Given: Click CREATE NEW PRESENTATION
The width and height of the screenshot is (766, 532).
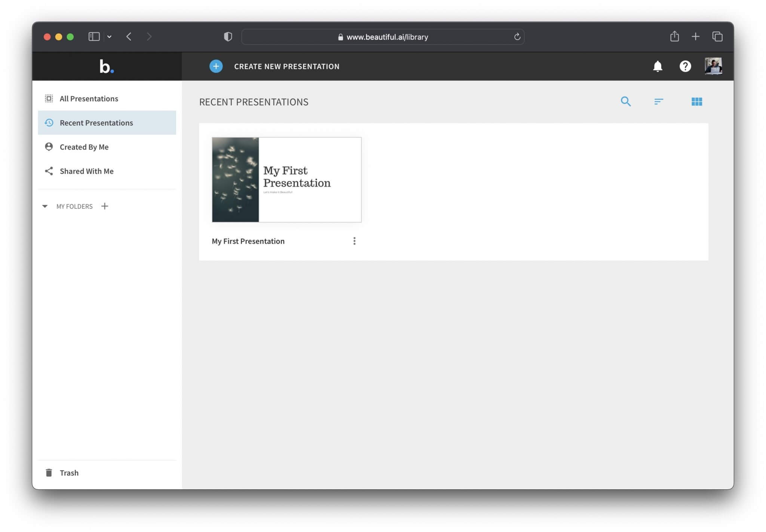Looking at the screenshot, I should click(x=287, y=66).
